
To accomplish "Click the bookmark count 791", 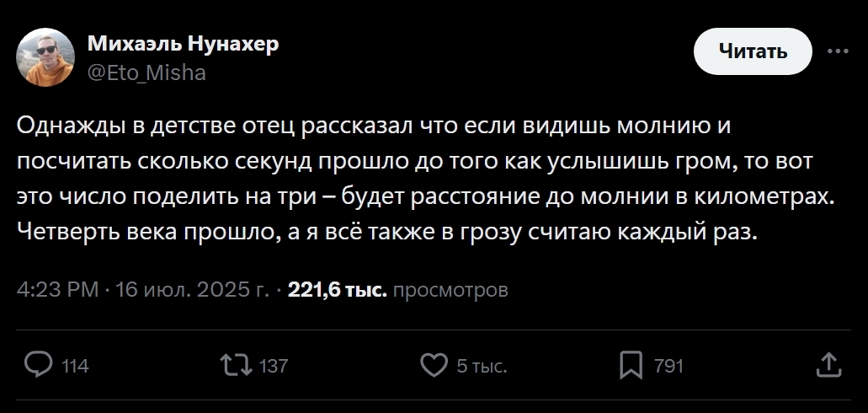I will [x=668, y=366].
